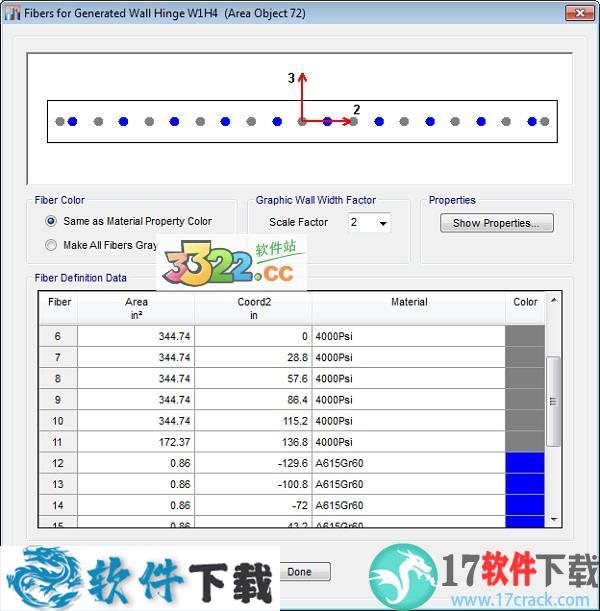Image resolution: width=600 pixels, height=611 pixels.
Task: Click Coord2 cell 28.8
Action: 254,357
